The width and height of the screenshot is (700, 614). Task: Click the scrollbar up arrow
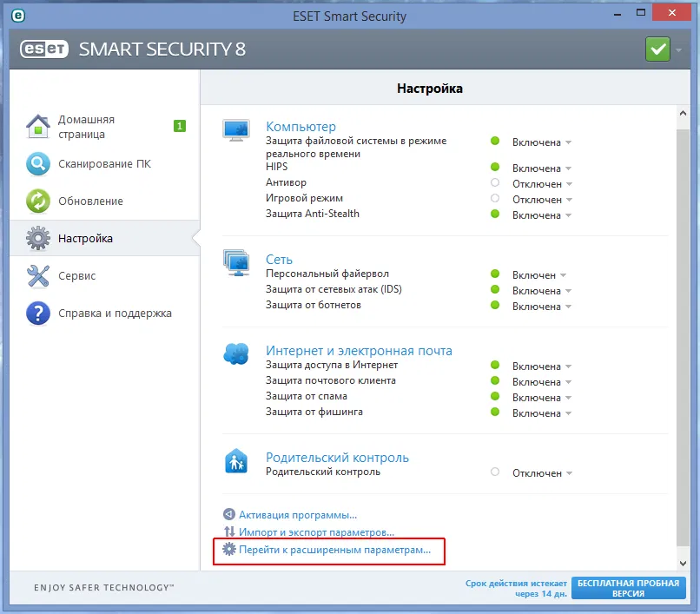click(x=683, y=113)
